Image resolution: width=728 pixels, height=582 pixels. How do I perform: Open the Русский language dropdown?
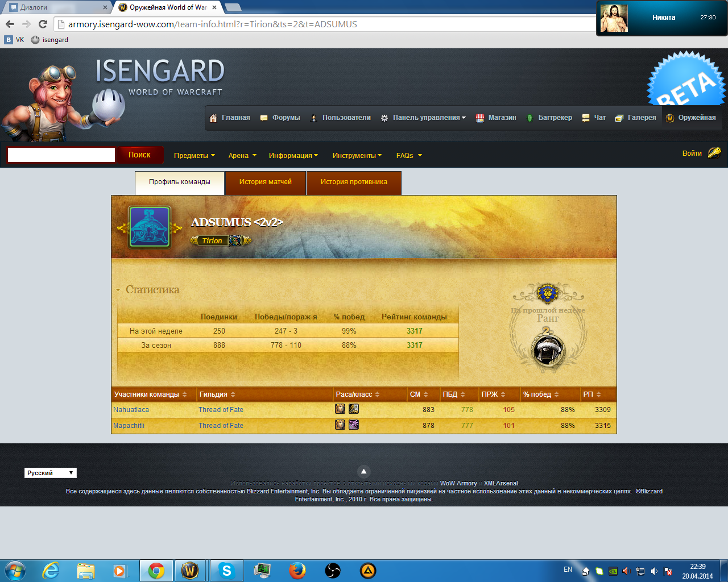(x=51, y=473)
